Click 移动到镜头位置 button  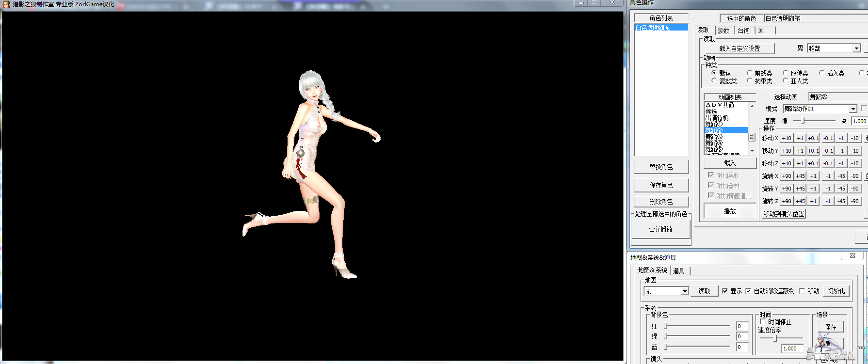pyautogui.click(x=784, y=214)
